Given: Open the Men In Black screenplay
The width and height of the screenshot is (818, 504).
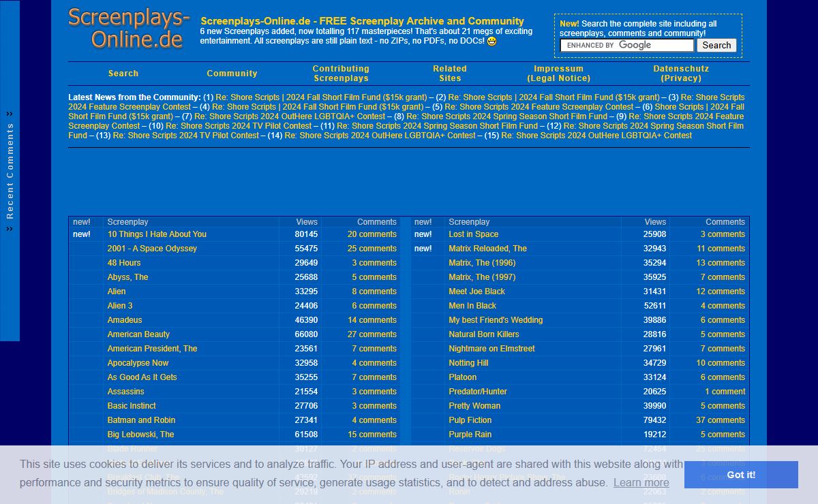Looking at the screenshot, I should click(472, 306).
